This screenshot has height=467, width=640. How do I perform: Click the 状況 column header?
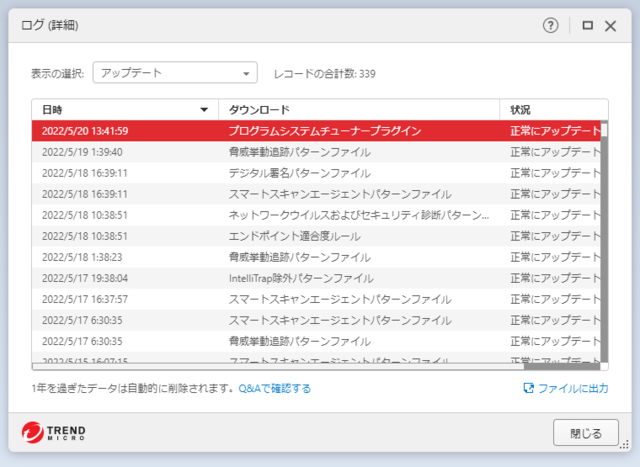pyautogui.click(x=554, y=110)
